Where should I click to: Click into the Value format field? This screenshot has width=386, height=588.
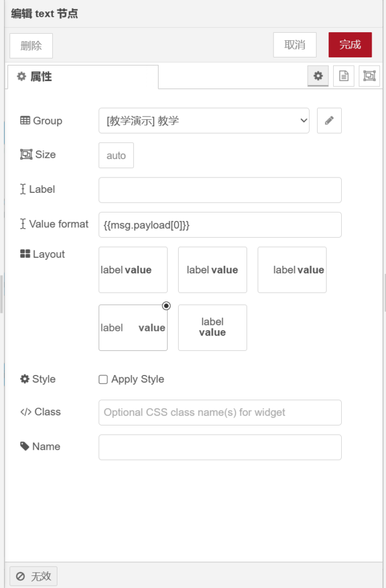point(220,225)
